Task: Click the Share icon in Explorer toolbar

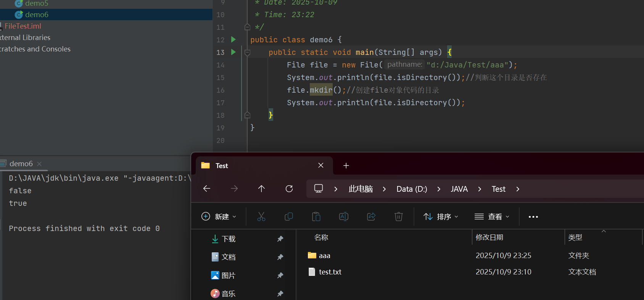Action: [371, 217]
